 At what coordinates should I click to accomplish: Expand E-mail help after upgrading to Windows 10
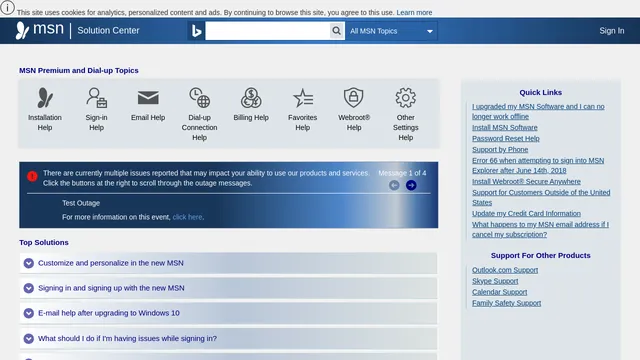(x=228, y=313)
